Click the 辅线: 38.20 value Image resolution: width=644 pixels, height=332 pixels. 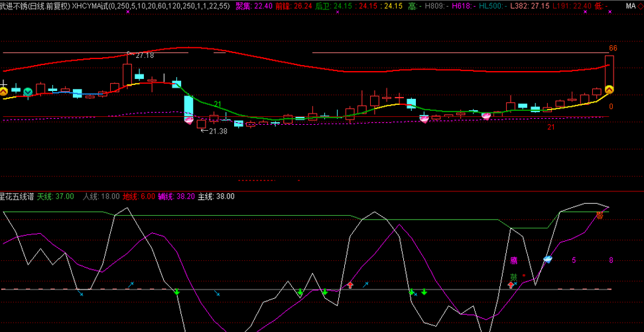click(x=176, y=197)
